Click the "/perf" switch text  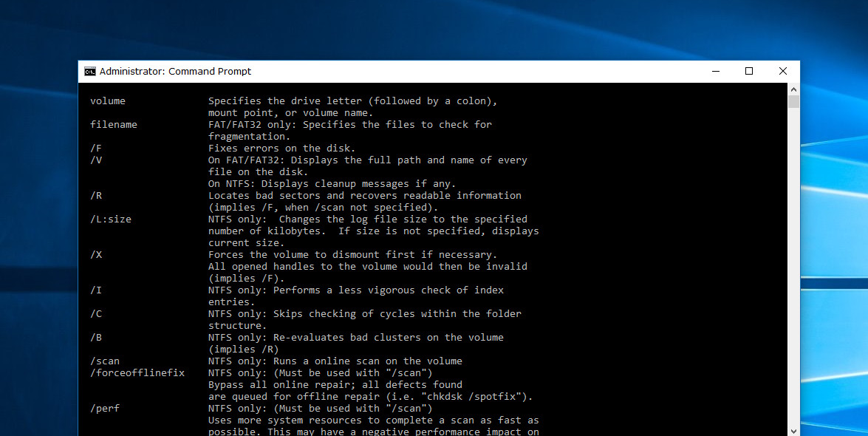pyautogui.click(x=105, y=409)
